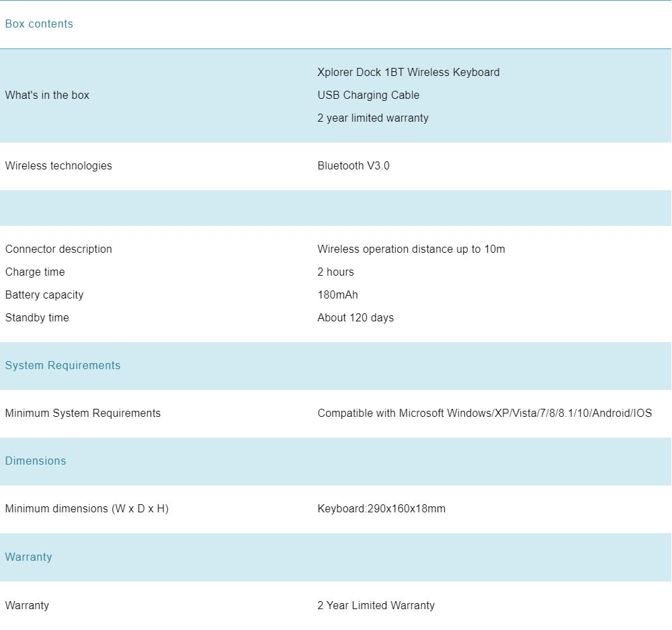The height and width of the screenshot is (630, 672).
Task: Click the Charge time label
Action: coord(35,272)
